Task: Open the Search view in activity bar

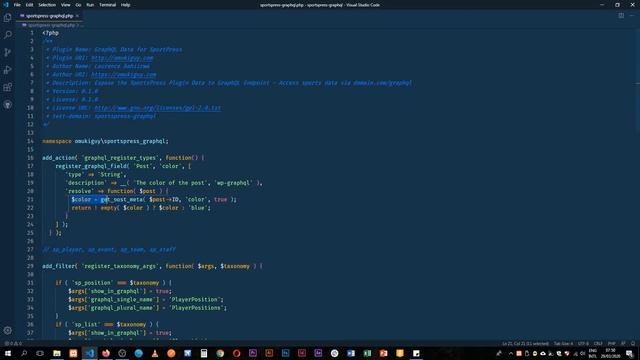Action: (x=7, y=35)
